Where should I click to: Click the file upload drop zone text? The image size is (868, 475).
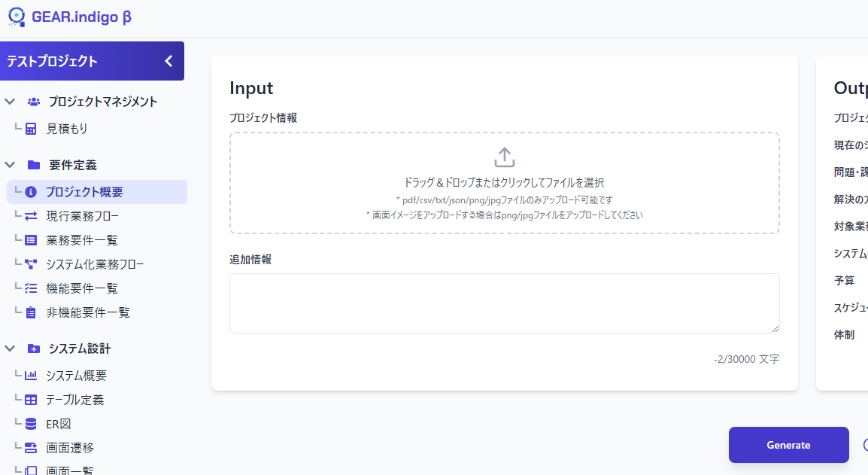[x=504, y=182]
